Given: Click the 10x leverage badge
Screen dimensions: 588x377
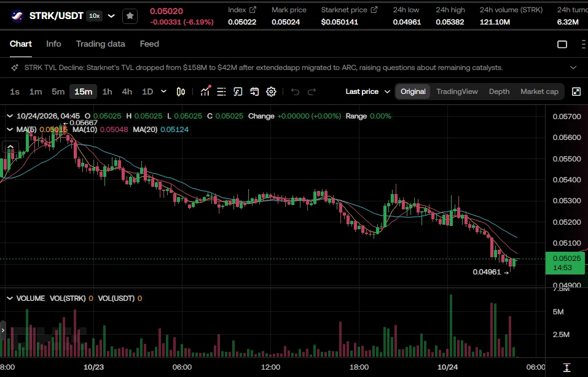Looking at the screenshot, I should point(94,16).
